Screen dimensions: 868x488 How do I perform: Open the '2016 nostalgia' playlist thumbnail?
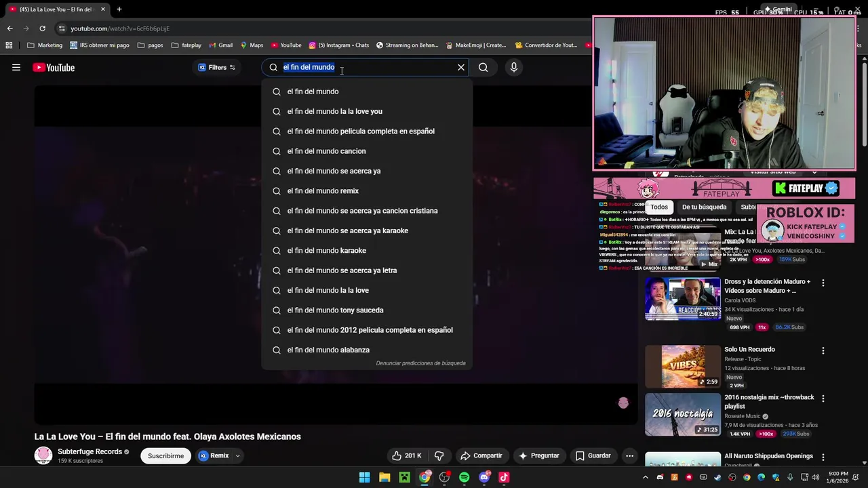(683, 415)
